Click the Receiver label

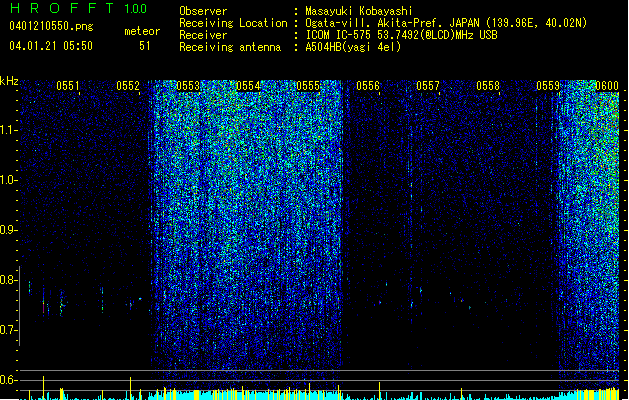coord(203,35)
